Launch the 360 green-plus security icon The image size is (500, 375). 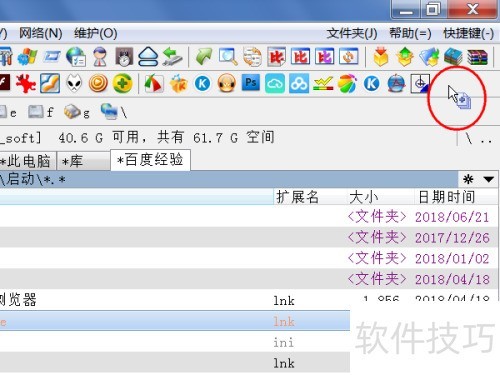coord(122,83)
